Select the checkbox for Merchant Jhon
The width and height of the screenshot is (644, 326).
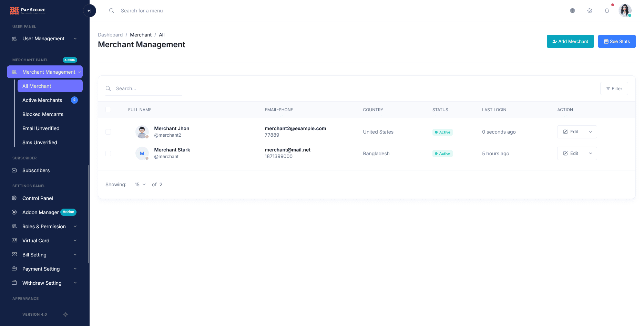pos(108,132)
